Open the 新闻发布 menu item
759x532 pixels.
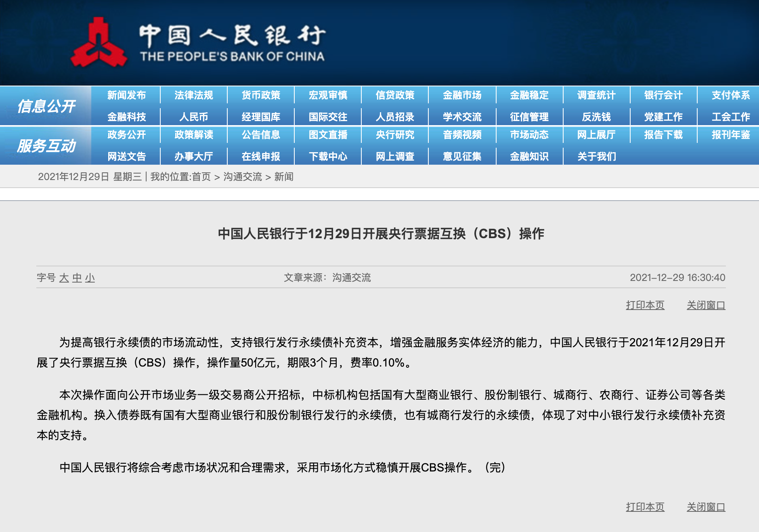(126, 95)
